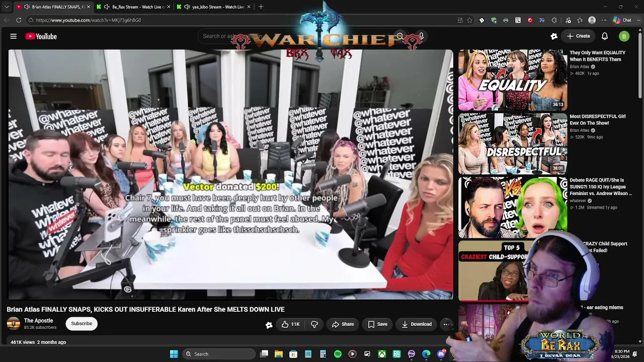
Task: Click The Apostle channel avatar
Action: coord(14,324)
